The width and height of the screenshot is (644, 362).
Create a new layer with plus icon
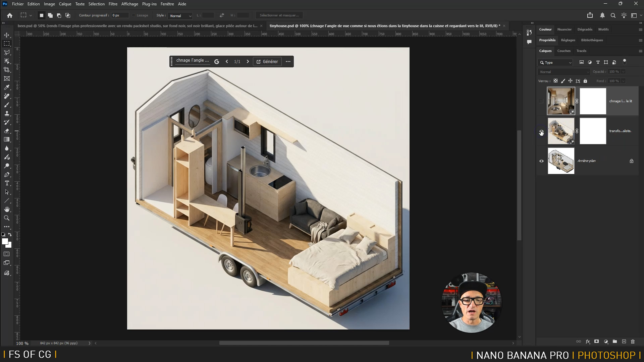pyautogui.click(x=624, y=342)
